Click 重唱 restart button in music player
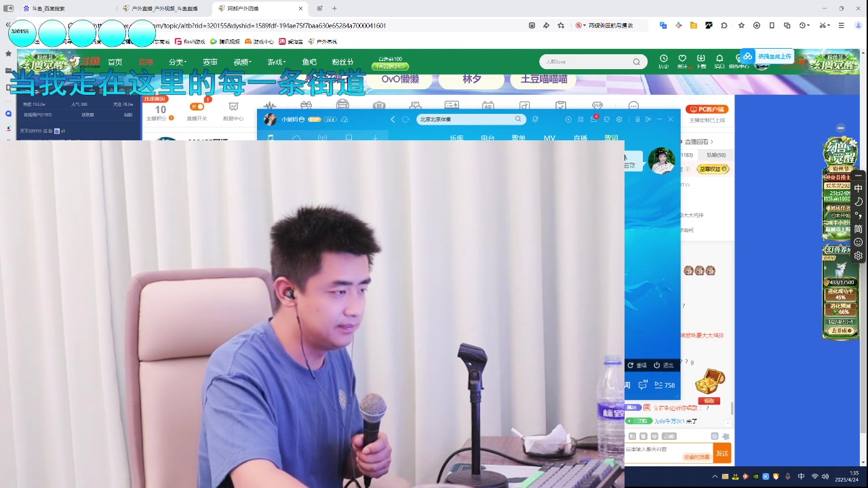868x488 pixels. pos(637,365)
